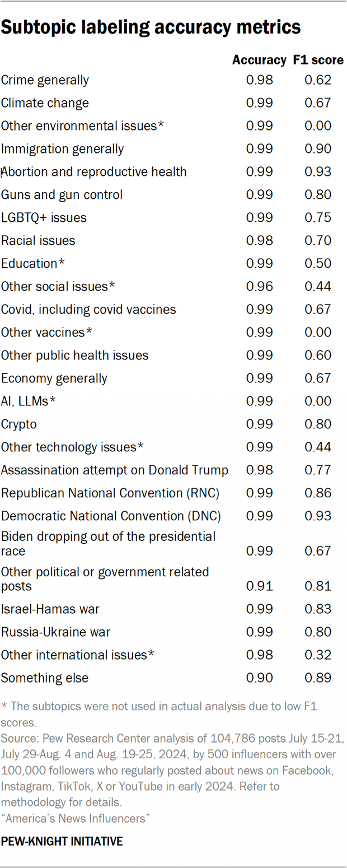
Task: Click the F1 score for LGBTQ+ issues
Action: [318, 218]
